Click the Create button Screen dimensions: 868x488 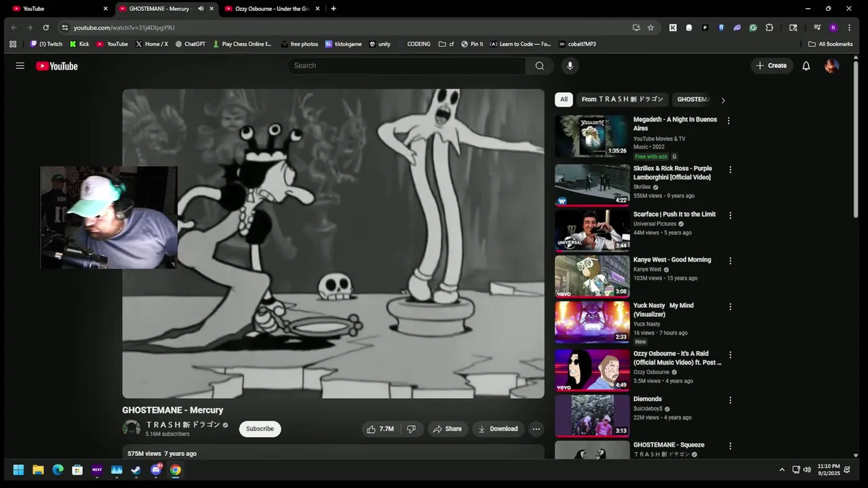point(772,66)
